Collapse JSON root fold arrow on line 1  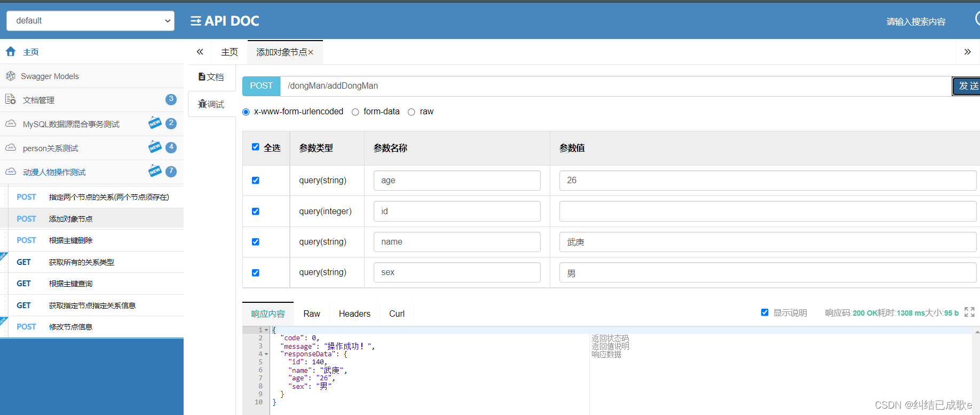click(x=266, y=330)
